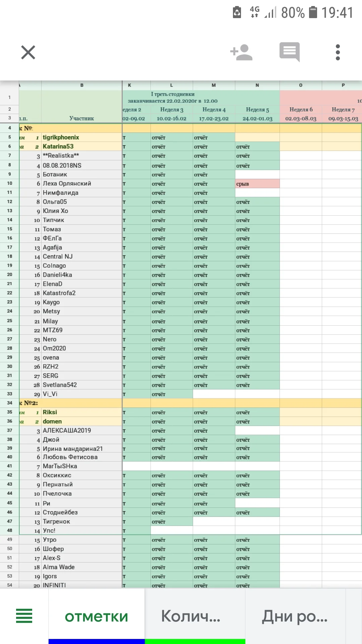This screenshot has width=362, height=644.
Task: Open the all sheets list icon
Action: pyautogui.click(x=24, y=616)
